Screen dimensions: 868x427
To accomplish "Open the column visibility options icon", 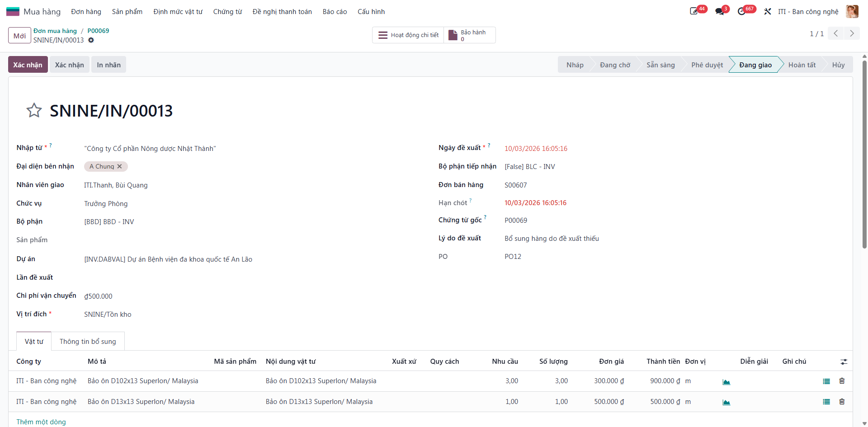I will (844, 361).
